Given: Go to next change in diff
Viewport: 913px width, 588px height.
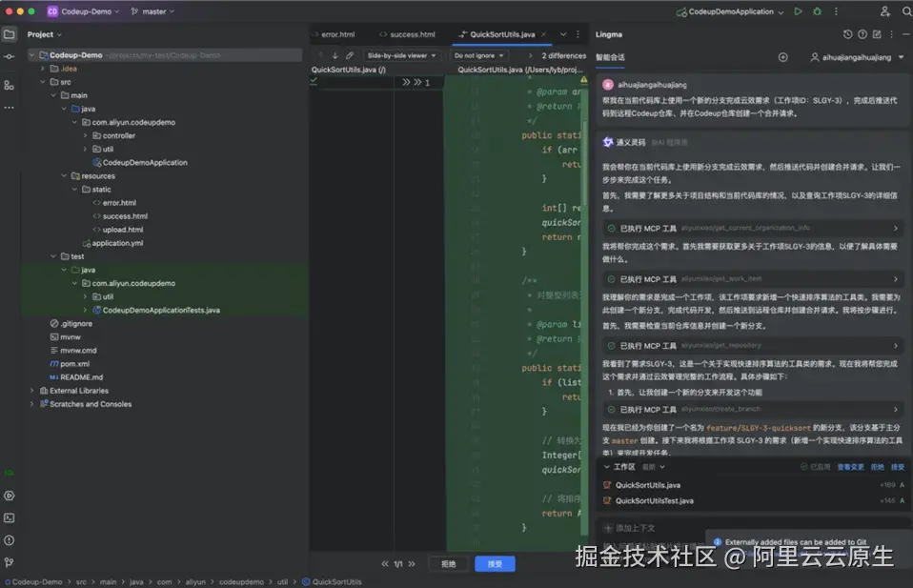Looking at the screenshot, I should tap(412, 563).
